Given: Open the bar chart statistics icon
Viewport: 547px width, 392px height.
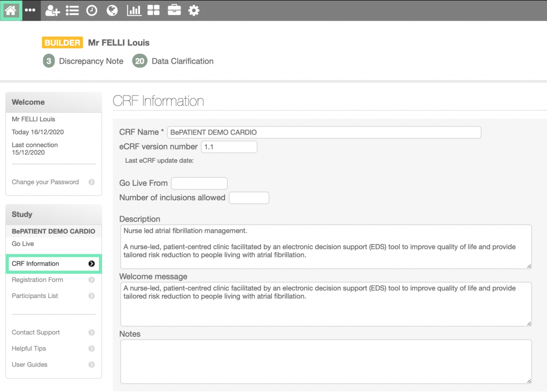Looking at the screenshot, I should 134,10.
